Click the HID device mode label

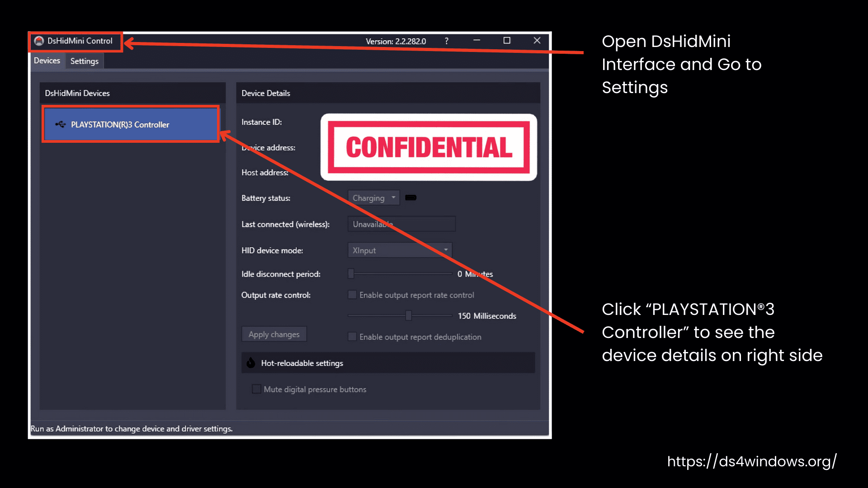coord(272,250)
